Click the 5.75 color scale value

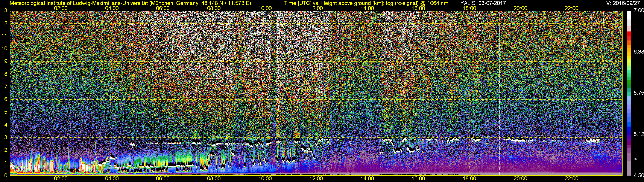point(638,93)
